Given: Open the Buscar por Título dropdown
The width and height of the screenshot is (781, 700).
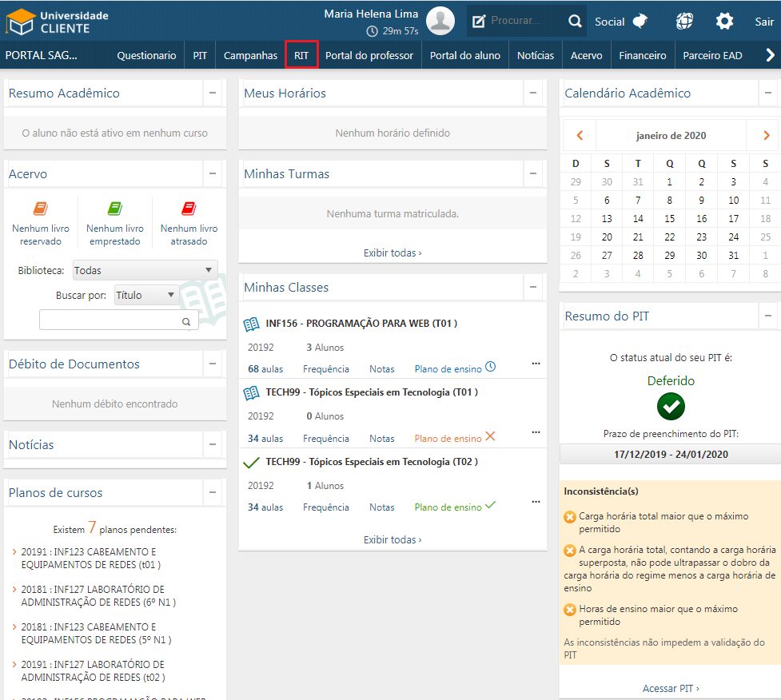Looking at the screenshot, I should click(x=147, y=296).
